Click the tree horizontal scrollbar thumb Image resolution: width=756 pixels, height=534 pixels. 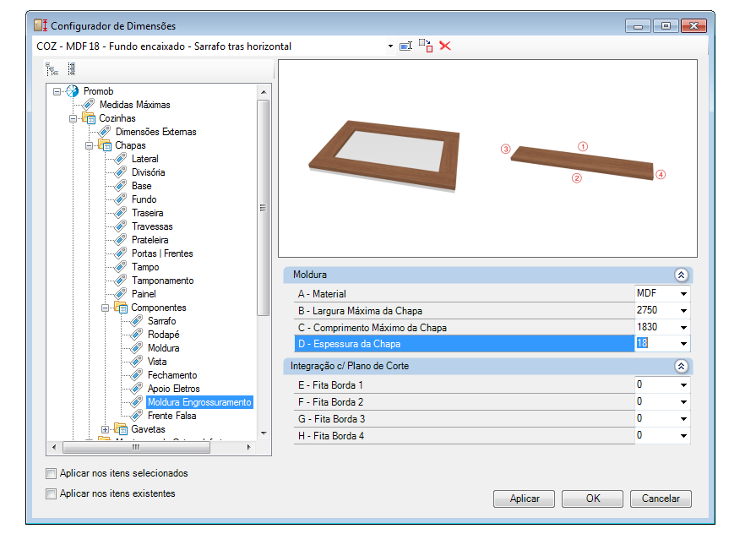(137, 447)
